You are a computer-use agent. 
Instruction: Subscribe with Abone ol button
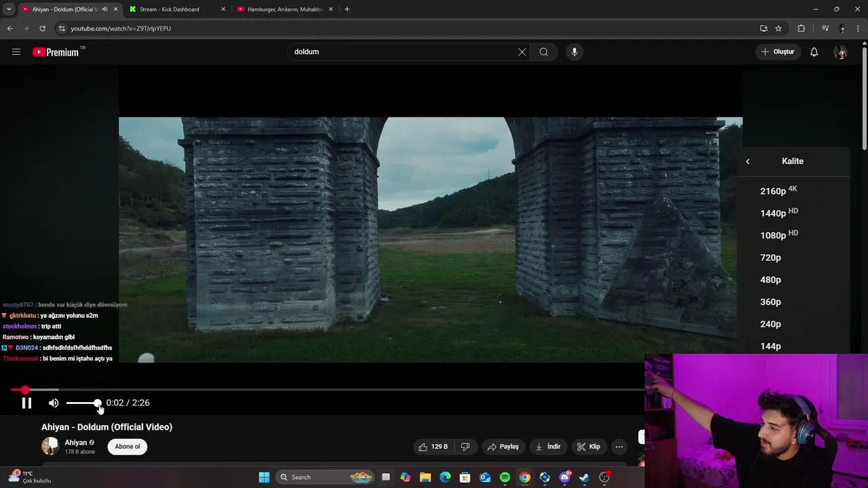point(127,447)
